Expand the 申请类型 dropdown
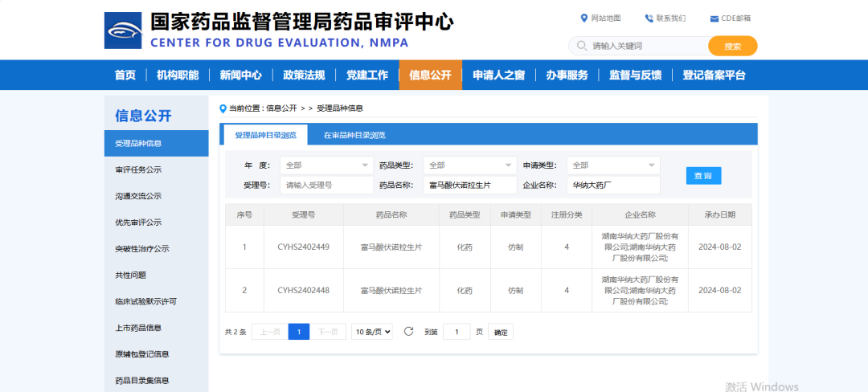This screenshot has width=868, height=392. (613, 165)
